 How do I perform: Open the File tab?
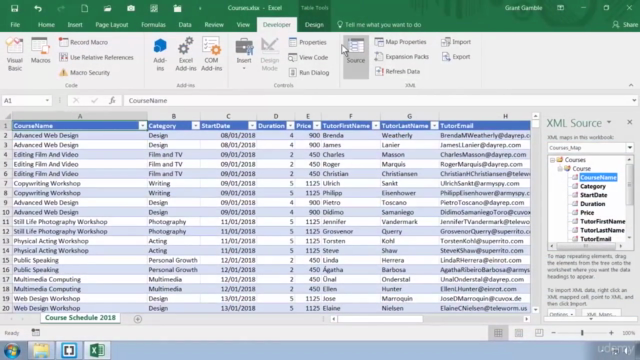click(15, 24)
